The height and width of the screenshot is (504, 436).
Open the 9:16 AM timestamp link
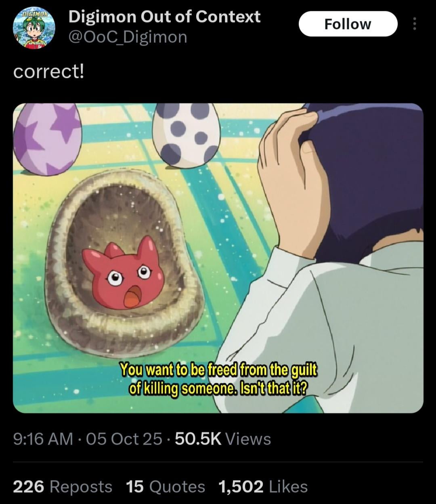click(x=44, y=439)
